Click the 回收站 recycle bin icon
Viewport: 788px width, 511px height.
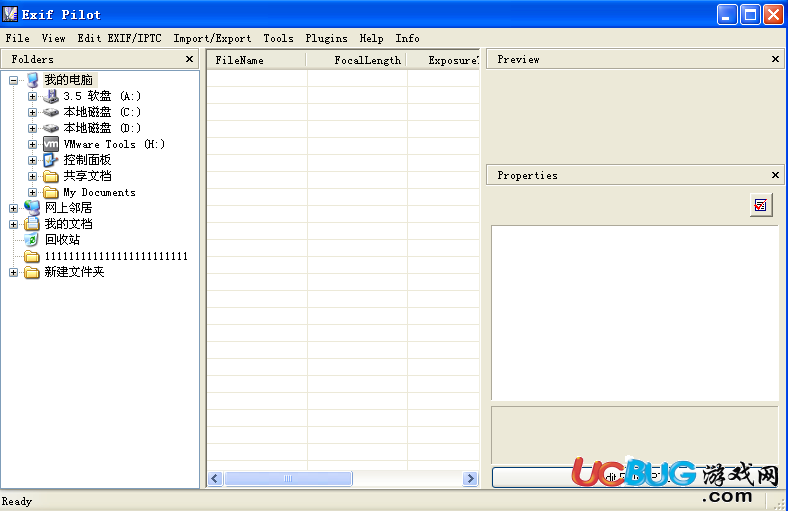(x=32, y=240)
